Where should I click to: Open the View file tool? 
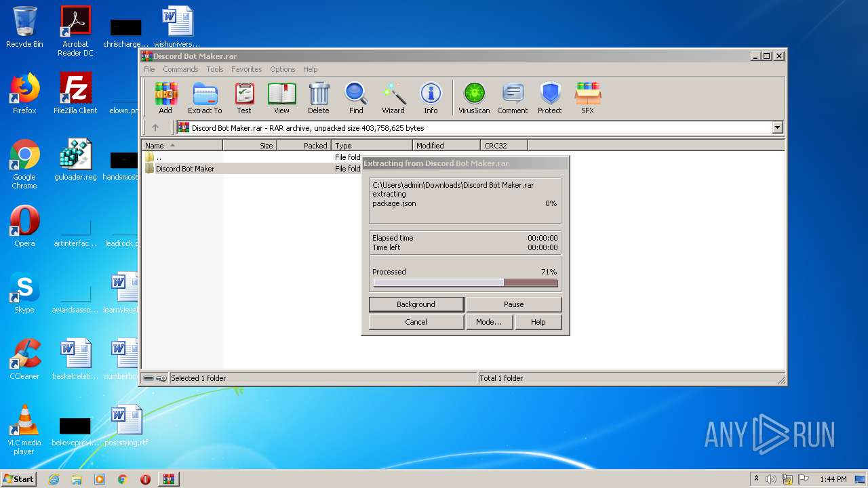281,98
